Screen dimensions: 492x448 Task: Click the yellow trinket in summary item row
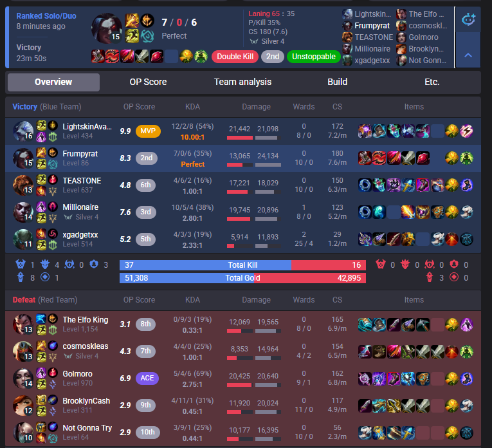pos(186,57)
